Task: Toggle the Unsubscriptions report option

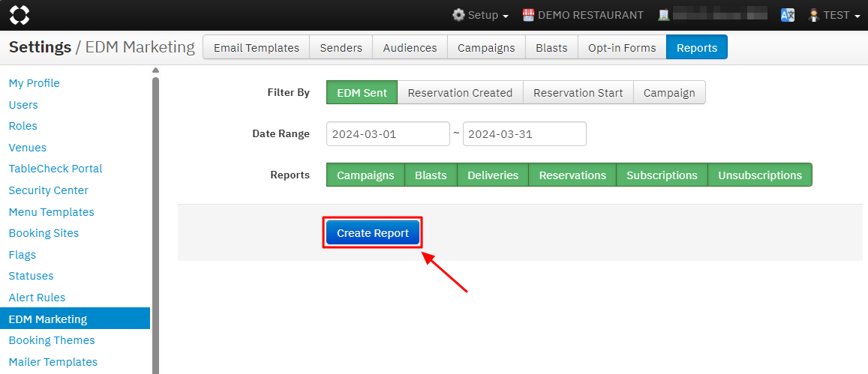Action: point(759,175)
